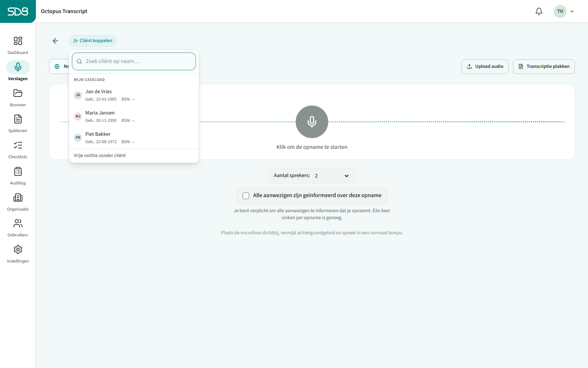Click the Transcriptie plakken button
Image resolution: width=588 pixels, height=368 pixels.
[544, 67]
